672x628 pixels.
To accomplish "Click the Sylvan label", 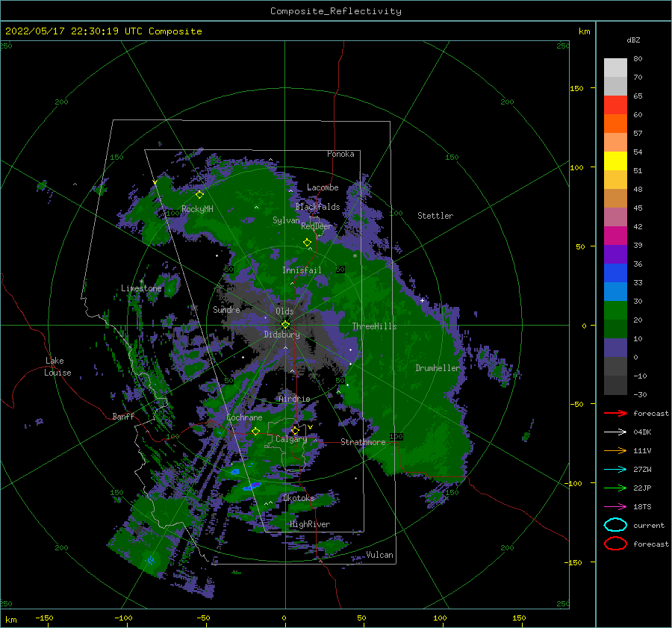I will [286, 220].
